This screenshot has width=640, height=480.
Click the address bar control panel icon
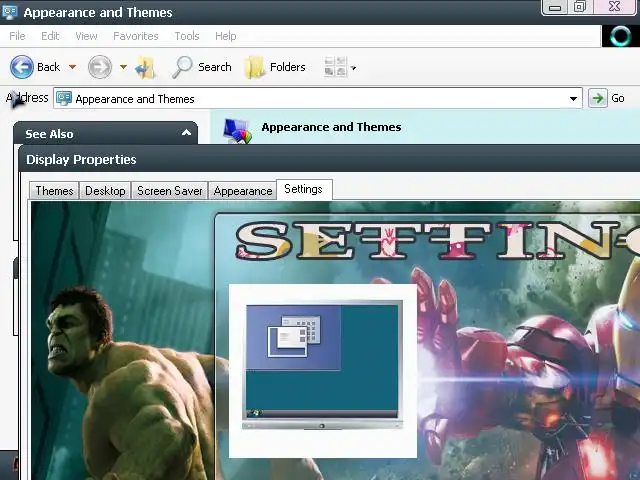click(64, 98)
